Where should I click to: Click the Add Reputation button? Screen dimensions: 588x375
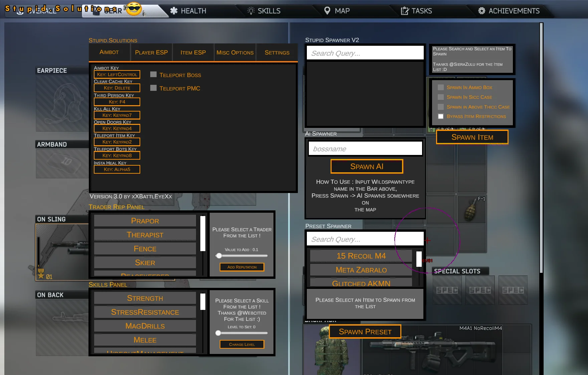click(242, 267)
